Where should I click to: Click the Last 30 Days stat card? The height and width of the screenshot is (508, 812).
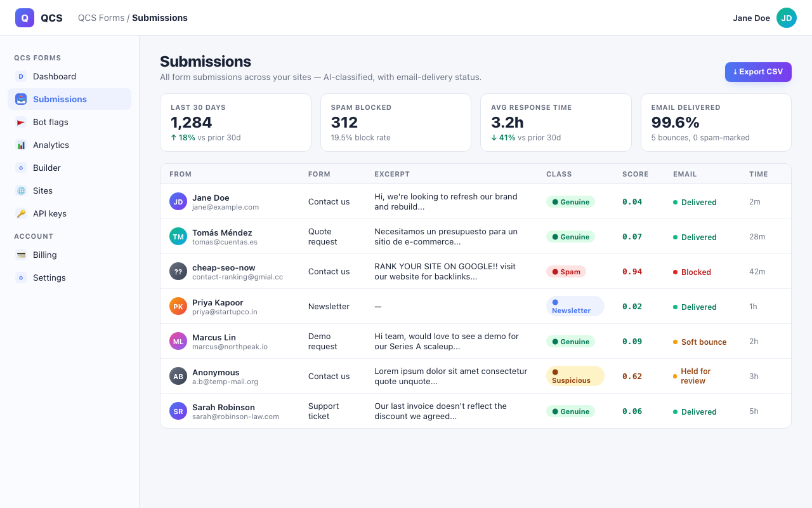tap(235, 123)
